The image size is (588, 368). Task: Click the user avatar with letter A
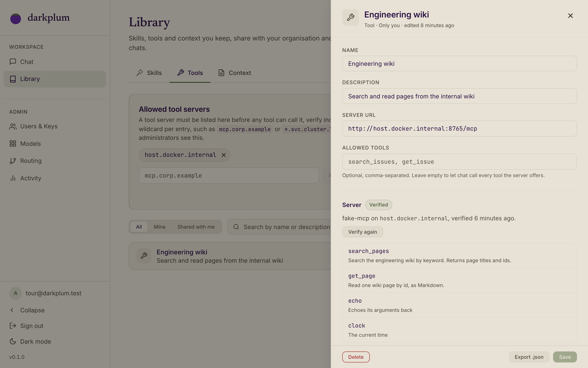coord(16,293)
